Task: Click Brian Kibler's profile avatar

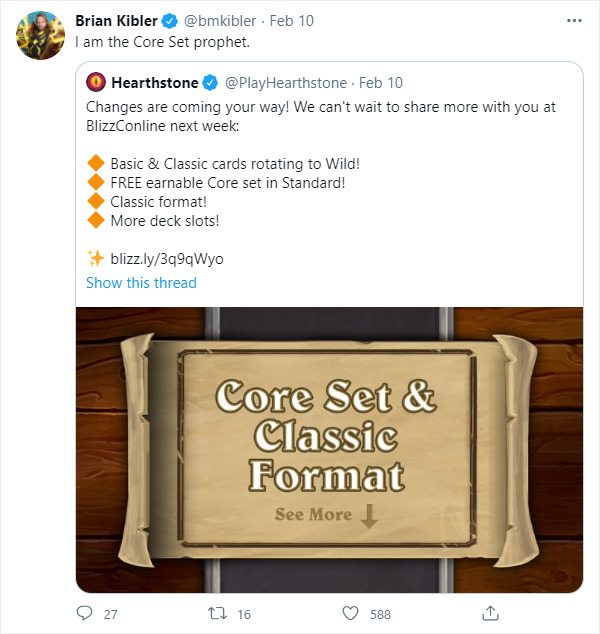Action: [x=35, y=36]
